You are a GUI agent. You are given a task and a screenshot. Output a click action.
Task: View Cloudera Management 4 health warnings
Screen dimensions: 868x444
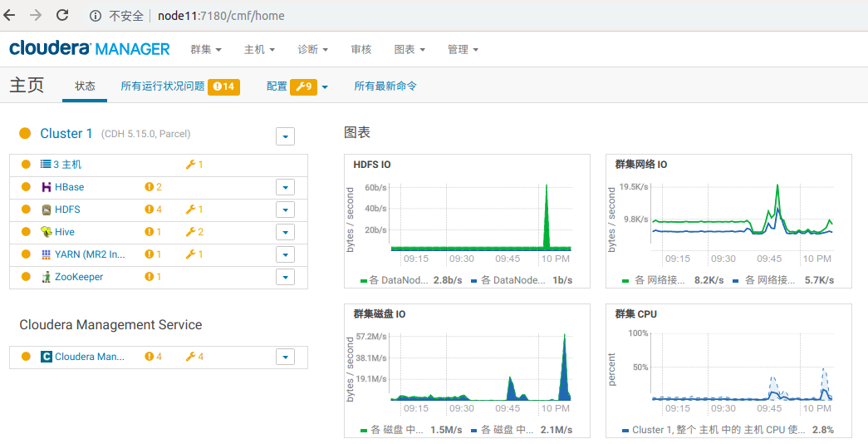click(x=154, y=357)
